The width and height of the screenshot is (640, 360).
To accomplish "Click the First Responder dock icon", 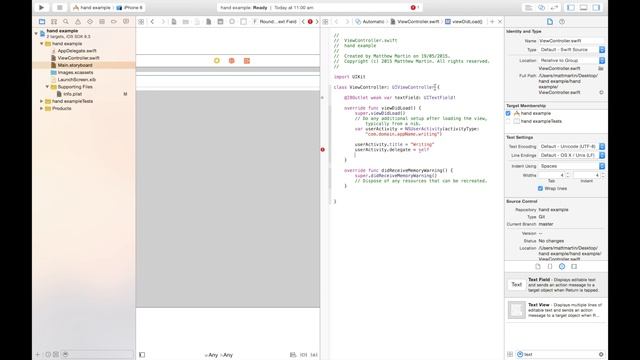I will coord(231,60).
